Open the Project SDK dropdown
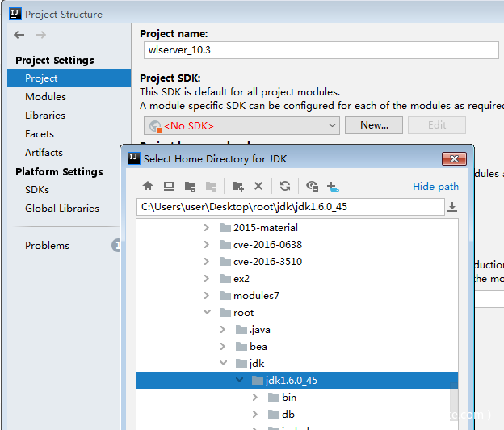 coord(241,125)
